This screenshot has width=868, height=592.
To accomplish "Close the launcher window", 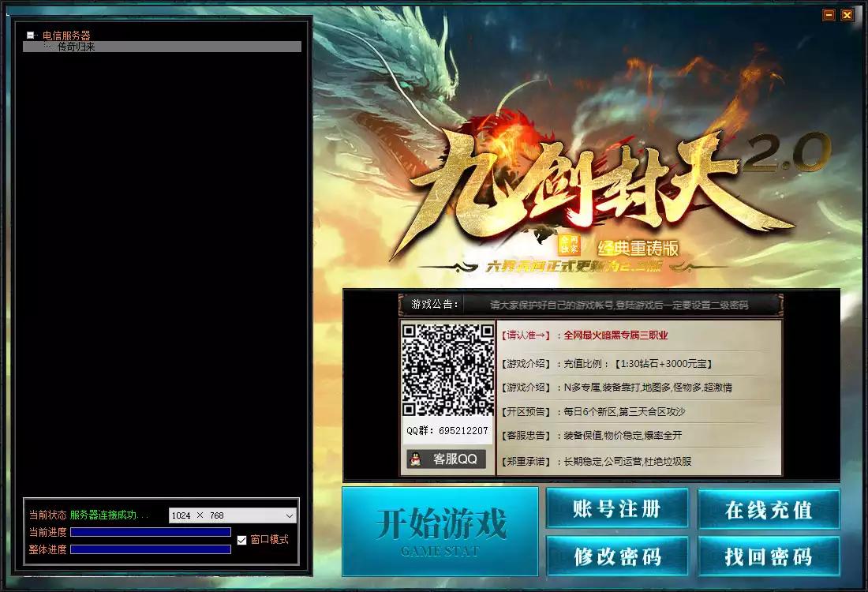I will tap(847, 15).
